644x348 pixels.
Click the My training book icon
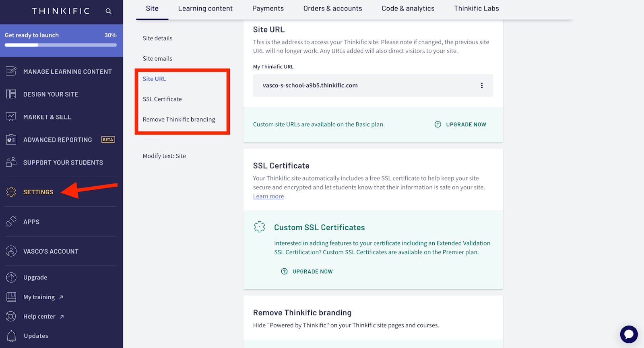click(x=11, y=297)
